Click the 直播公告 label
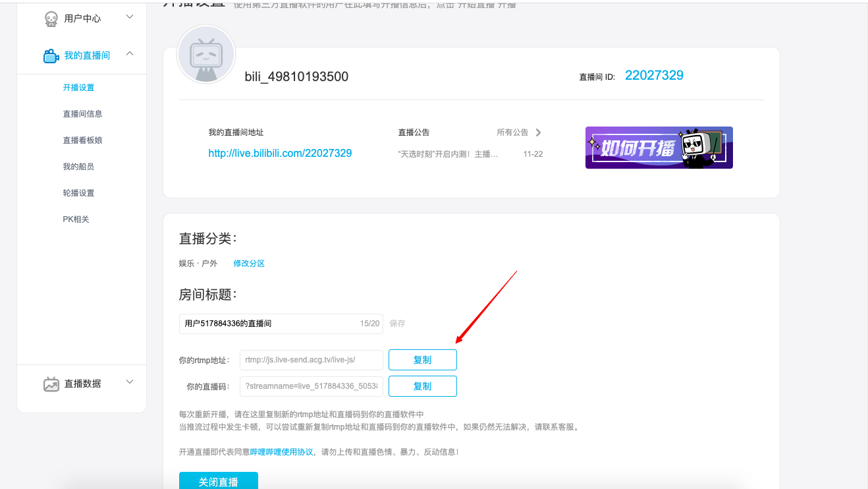Screen dimensions: 868x489 (x=414, y=132)
